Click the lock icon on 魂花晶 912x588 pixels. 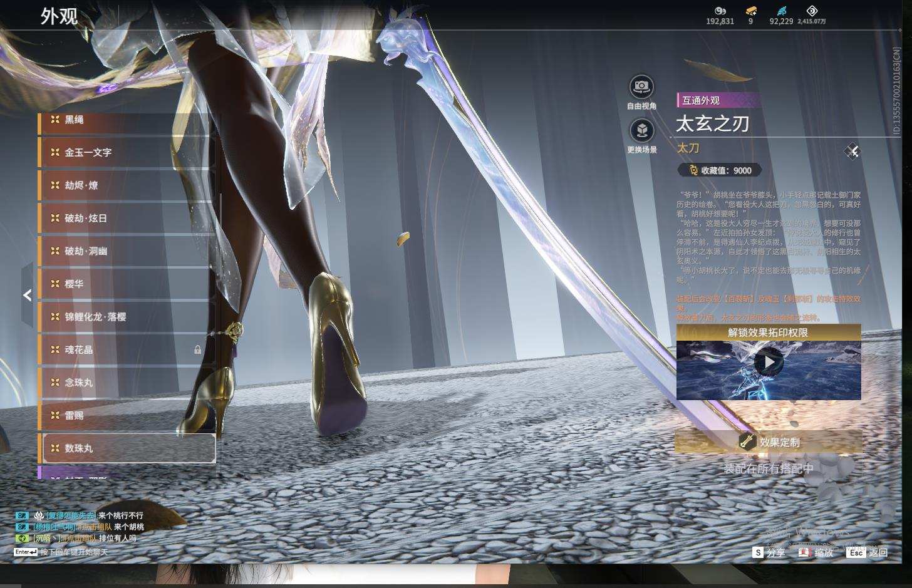point(198,350)
